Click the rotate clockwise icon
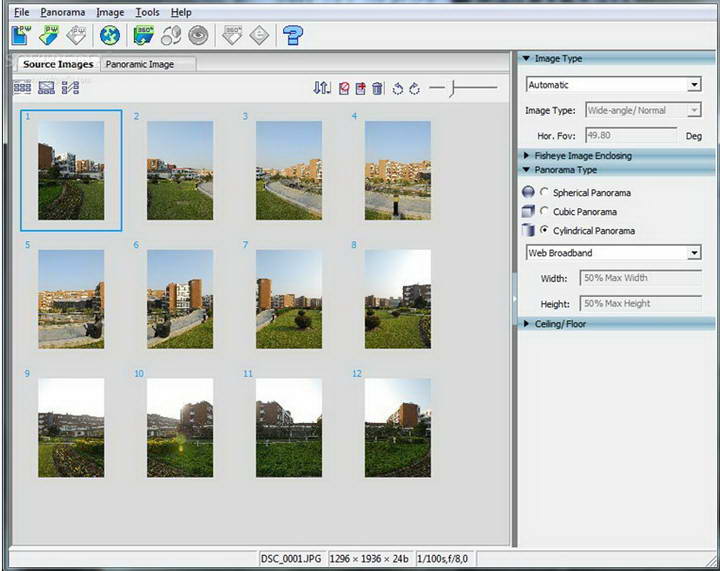The image size is (720, 571). (x=414, y=89)
